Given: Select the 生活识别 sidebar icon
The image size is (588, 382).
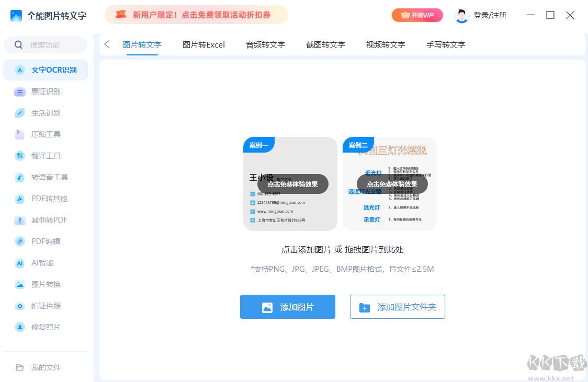Looking at the screenshot, I should click(46, 112).
